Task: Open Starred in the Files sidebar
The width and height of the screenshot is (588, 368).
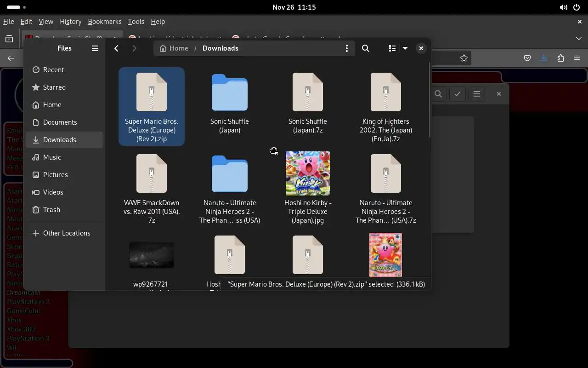Action: point(64,87)
